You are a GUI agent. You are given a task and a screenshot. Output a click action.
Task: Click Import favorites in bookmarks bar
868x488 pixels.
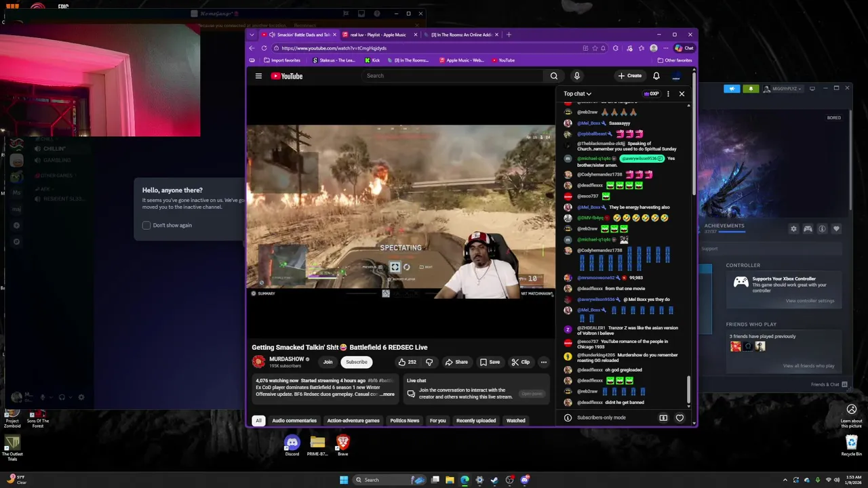coord(282,60)
